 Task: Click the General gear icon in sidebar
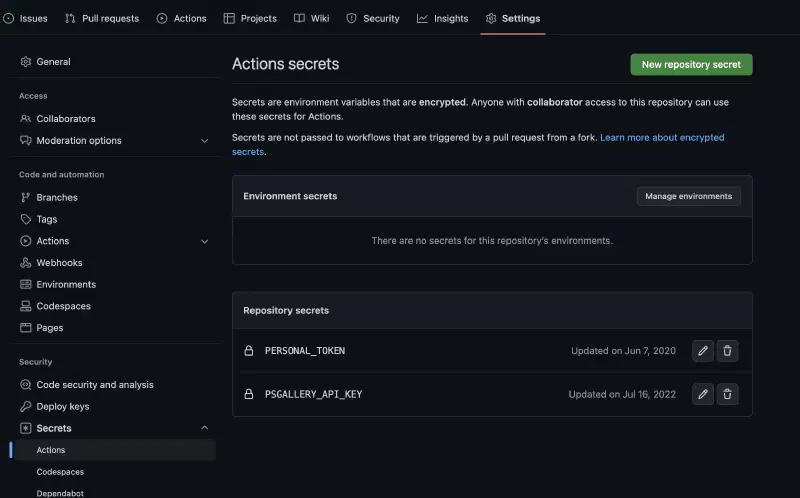tap(26, 62)
